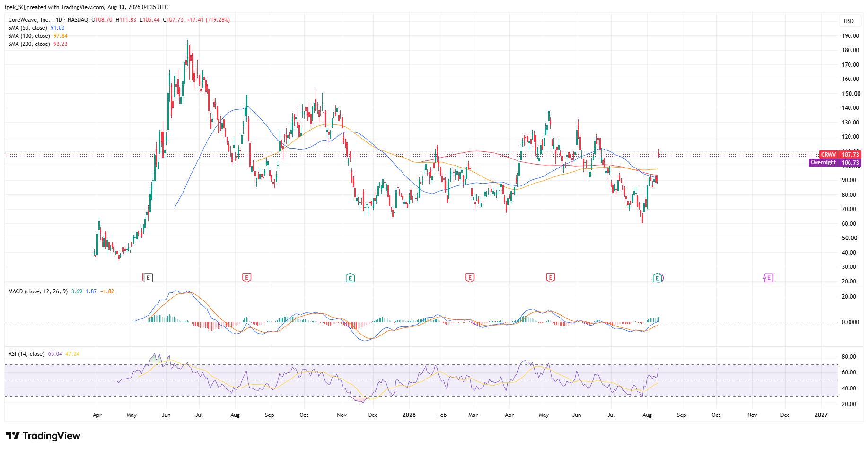Click the black earnings marker in mid-May 2025

[x=148, y=278]
